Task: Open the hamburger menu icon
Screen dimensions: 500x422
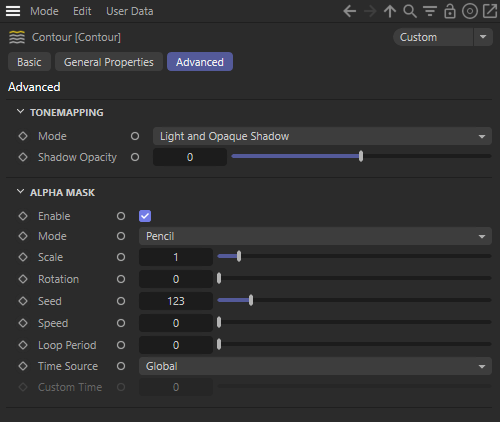Action: click(x=13, y=11)
